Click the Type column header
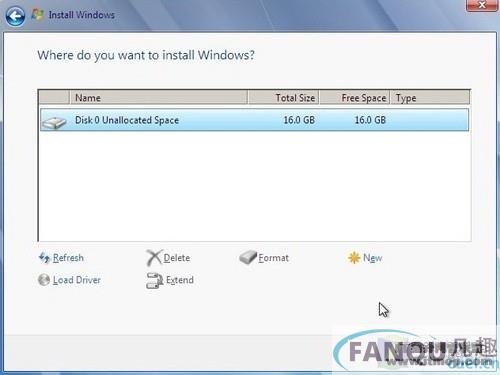This screenshot has width=500, height=375. click(430, 98)
